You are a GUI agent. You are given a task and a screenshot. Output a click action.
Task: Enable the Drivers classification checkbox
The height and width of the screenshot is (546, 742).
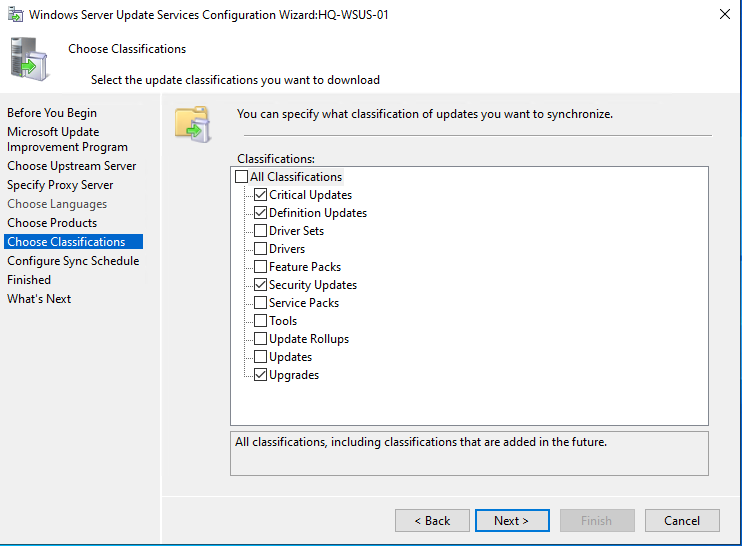[261, 249]
